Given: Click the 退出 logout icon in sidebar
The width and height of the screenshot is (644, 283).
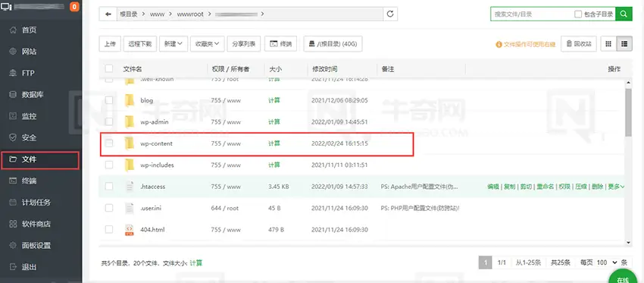Looking at the screenshot, I should click(x=13, y=267).
